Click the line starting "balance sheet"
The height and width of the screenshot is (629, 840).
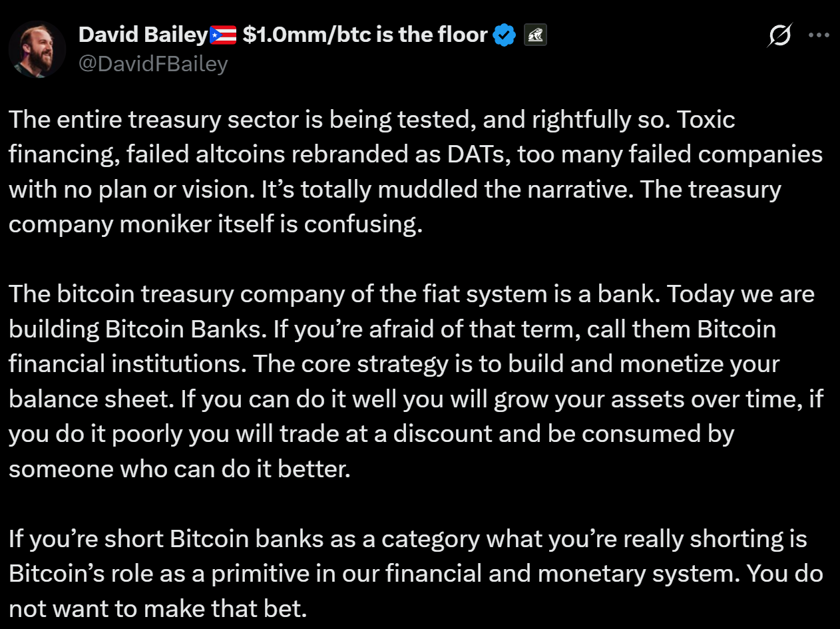click(x=414, y=399)
